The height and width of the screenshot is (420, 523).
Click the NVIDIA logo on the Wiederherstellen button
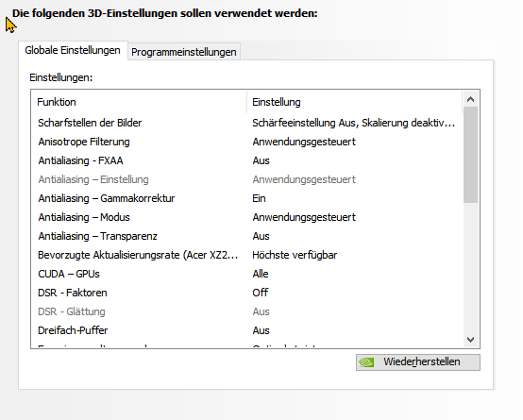pyautogui.click(x=366, y=361)
